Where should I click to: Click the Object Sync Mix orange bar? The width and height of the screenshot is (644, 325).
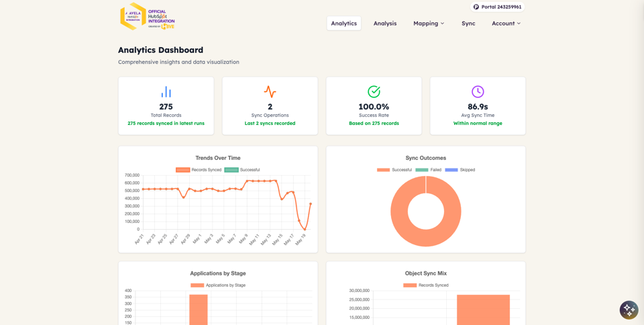(x=484, y=310)
